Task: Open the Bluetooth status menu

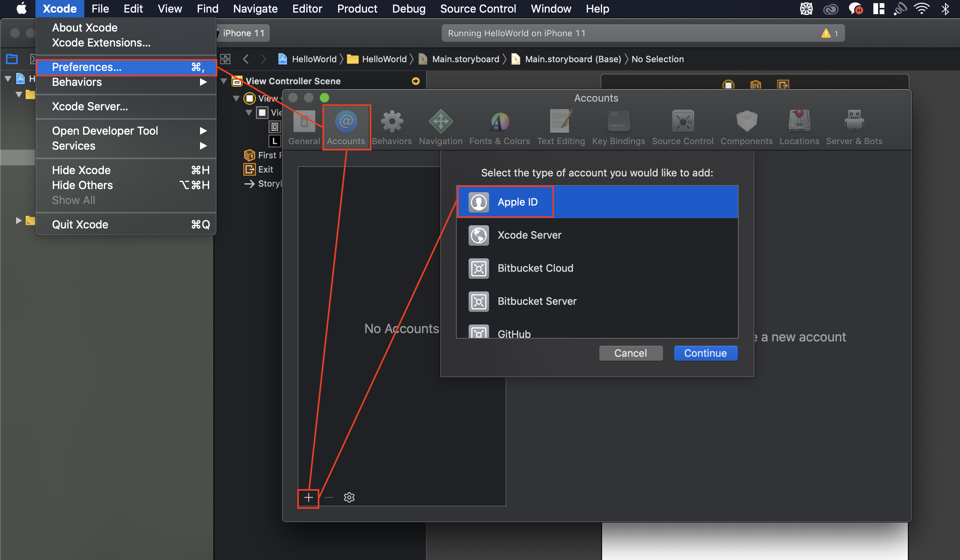Action: [945, 9]
